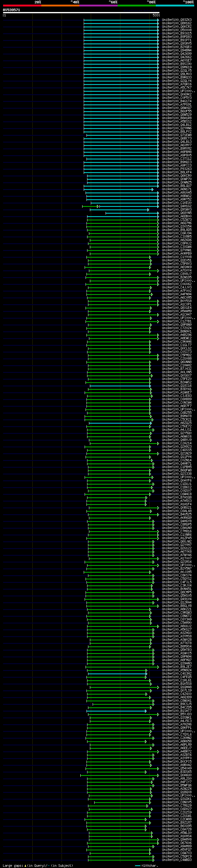Image resolution: width=197 pixels, height=868 pixels.
Task: Select hit label UniRef100_B8LPY2
Action: point(177,132)
